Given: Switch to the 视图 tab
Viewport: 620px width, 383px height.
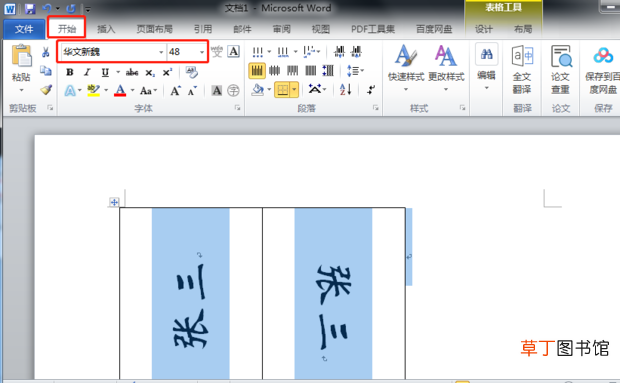Looking at the screenshot, I should pos(320,29).
